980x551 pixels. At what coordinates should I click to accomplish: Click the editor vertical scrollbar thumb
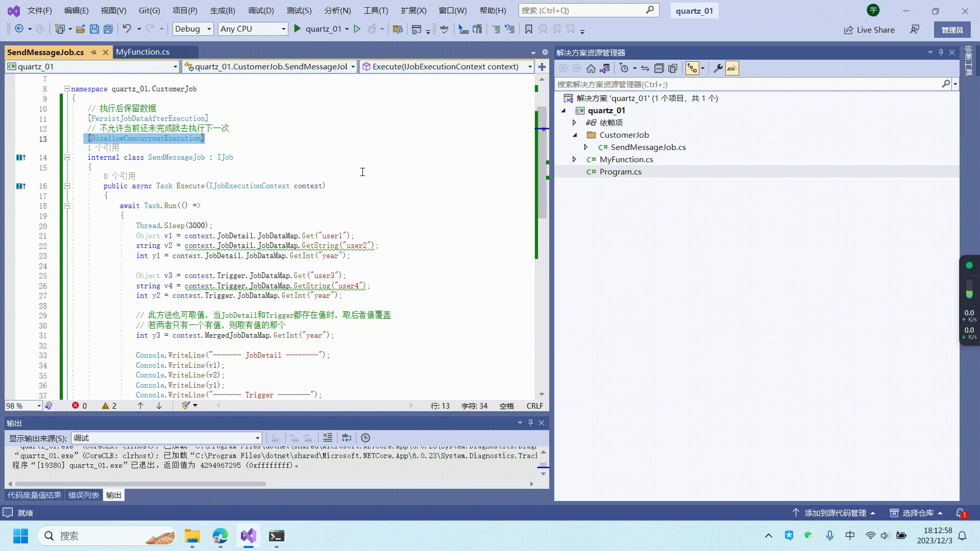[x=543, y=162]
